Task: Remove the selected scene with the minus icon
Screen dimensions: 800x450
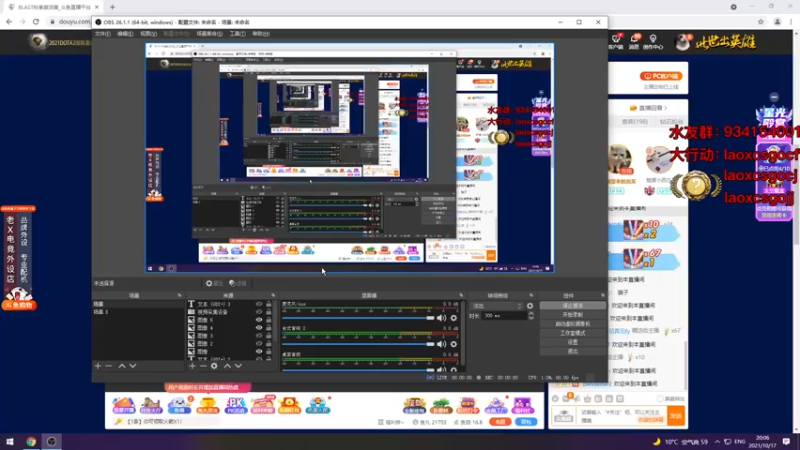Action: [109, 366]
